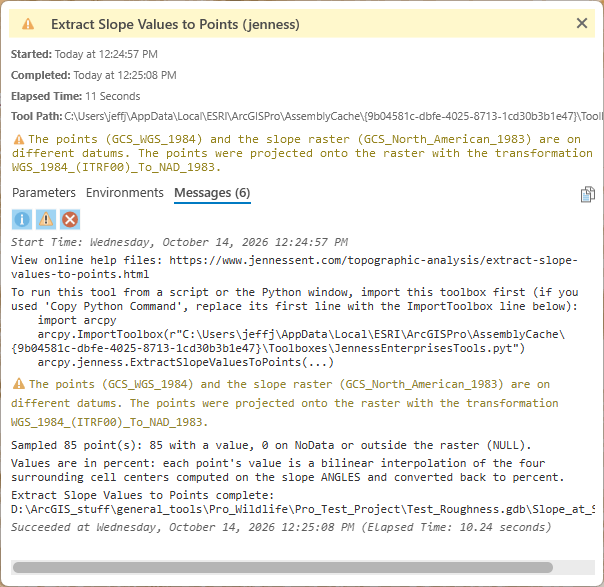Close the Extract Slope Values message window
The image size is (604, 587).
coord(582,23)
